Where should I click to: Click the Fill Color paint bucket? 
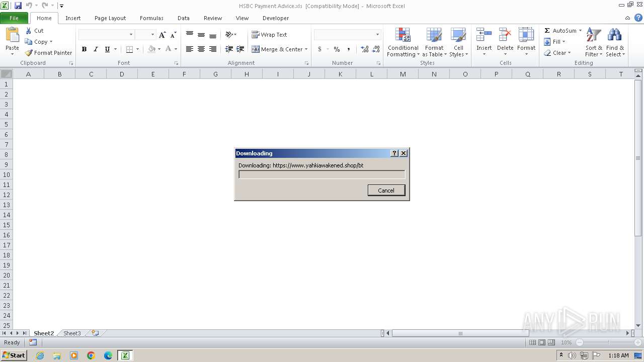click(151, 49)
